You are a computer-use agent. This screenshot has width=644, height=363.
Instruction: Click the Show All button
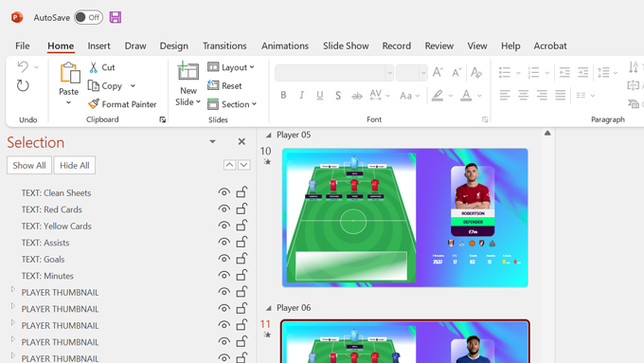29,165
